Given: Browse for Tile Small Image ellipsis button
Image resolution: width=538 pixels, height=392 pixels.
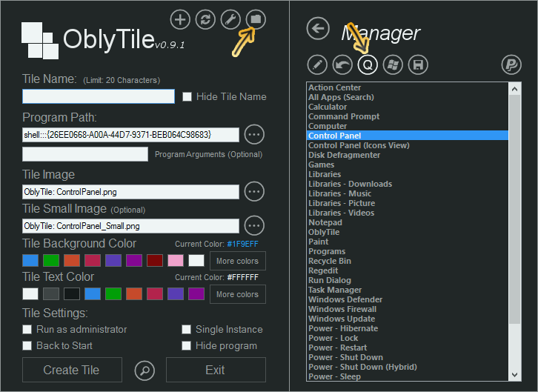Looking at the screenshot, I should pos(254,226).
